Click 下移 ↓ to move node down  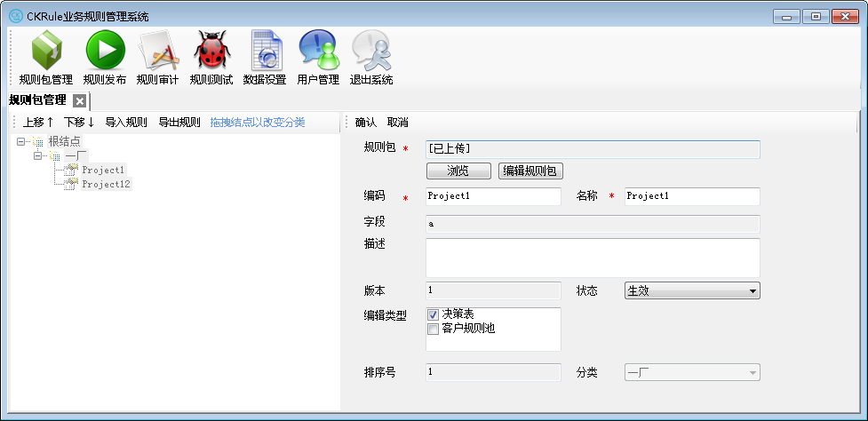click(79, 123)
